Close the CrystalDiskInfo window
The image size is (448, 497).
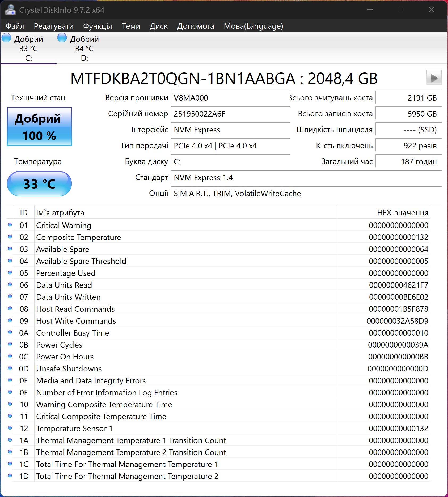tap(432, 10)
